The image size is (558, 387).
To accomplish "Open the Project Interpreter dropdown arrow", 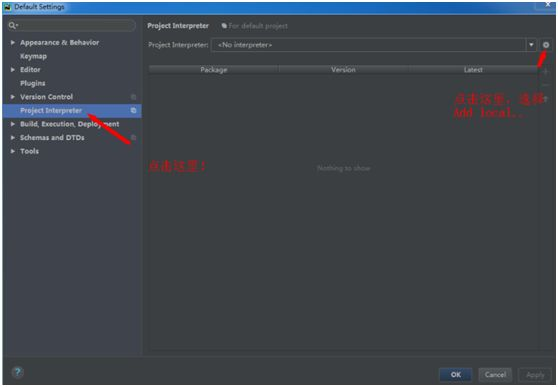I will point(531,45).
